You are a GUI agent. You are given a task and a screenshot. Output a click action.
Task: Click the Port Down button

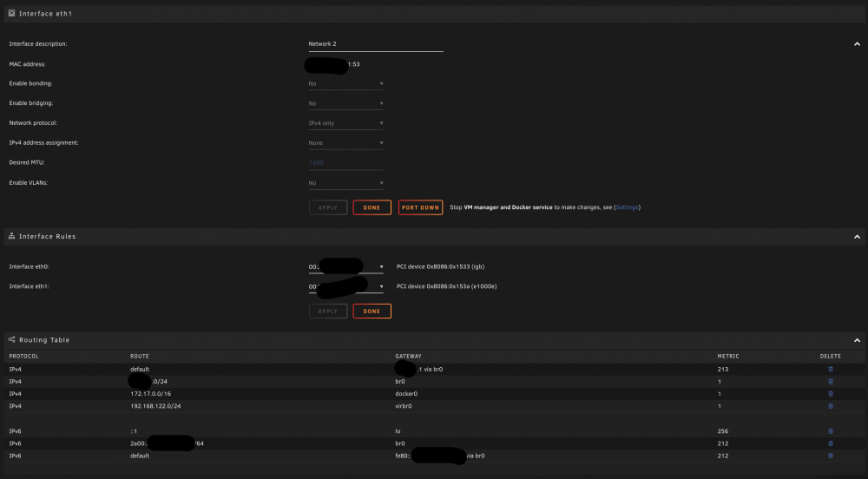coord(420,207)
